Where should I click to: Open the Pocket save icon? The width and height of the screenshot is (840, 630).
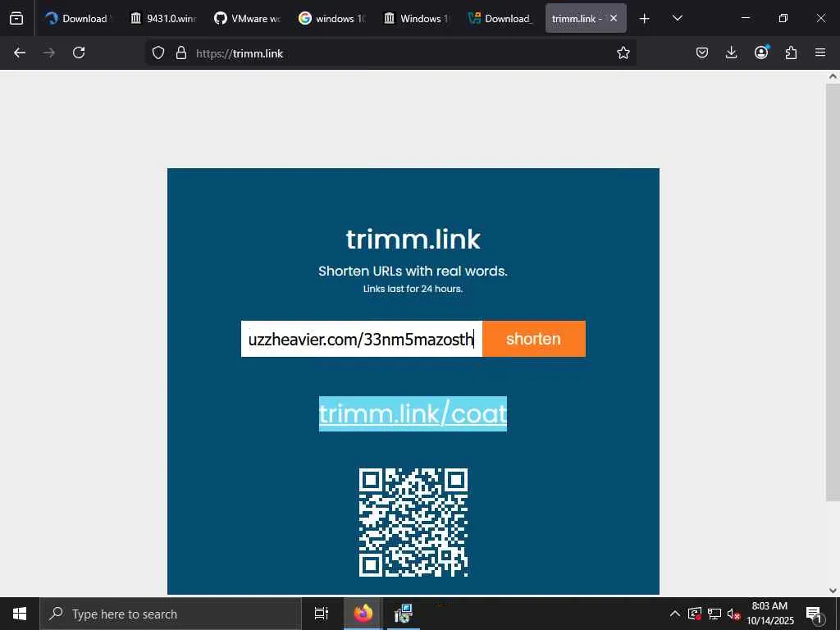[702, 52]
